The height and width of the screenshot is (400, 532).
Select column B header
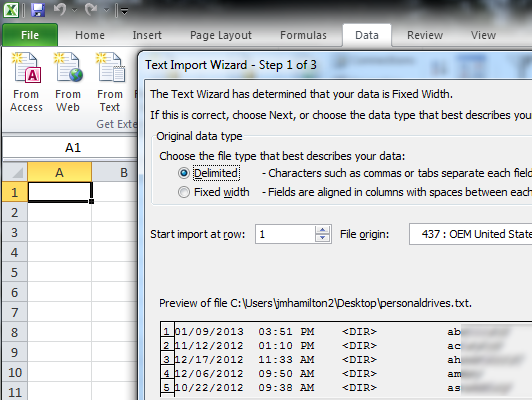click(115, 172)
